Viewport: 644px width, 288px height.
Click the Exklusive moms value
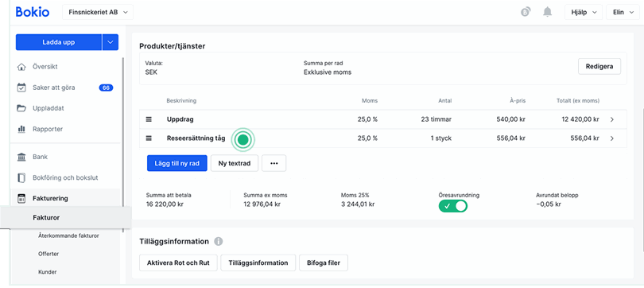328,72
